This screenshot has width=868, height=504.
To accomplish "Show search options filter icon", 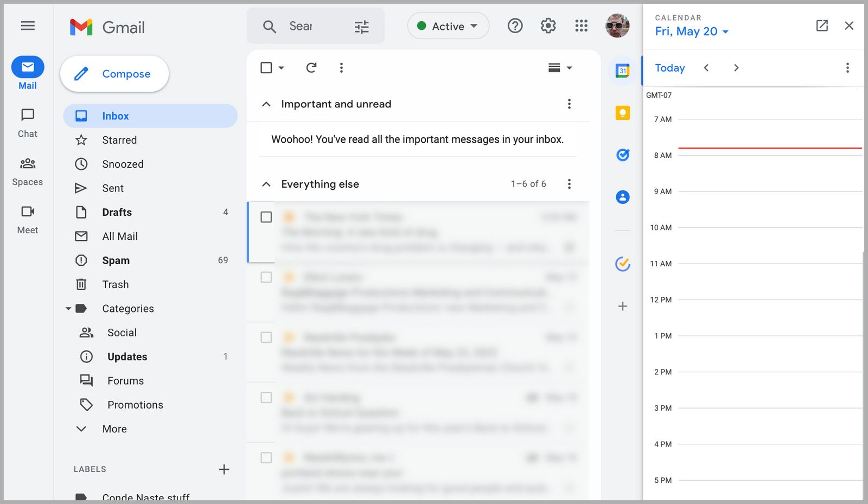I will point(362,27).
